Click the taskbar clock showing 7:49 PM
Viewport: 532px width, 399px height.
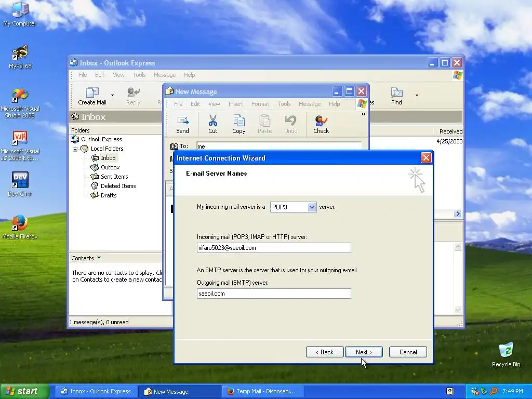tap(513, 392)
